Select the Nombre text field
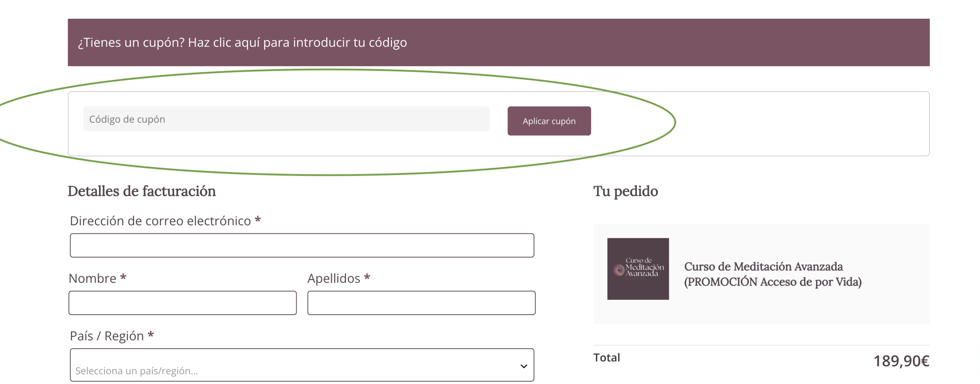 pos(182,303)
